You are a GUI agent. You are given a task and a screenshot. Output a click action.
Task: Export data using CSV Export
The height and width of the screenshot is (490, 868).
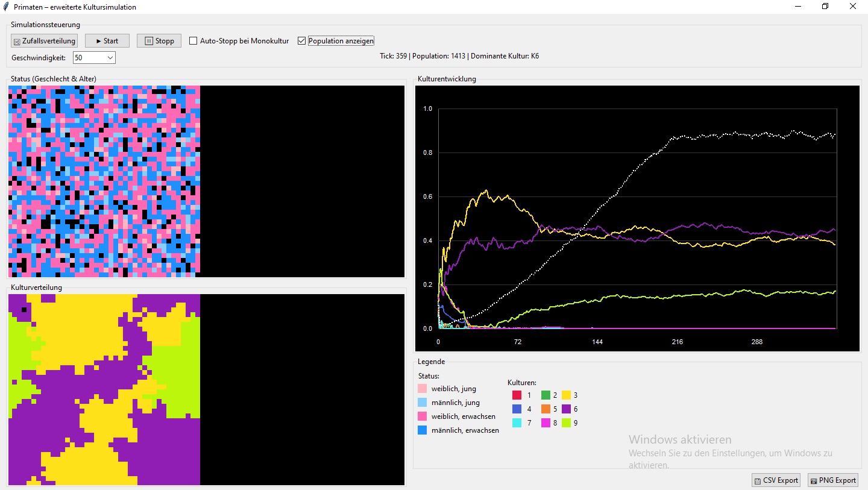776,480
